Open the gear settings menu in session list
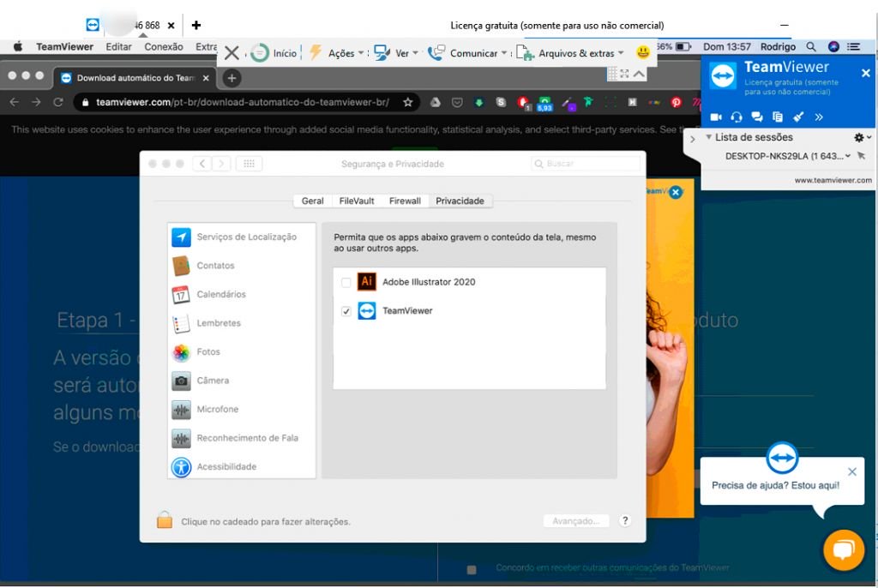The image size is (878, 588). tap(859, 137)
